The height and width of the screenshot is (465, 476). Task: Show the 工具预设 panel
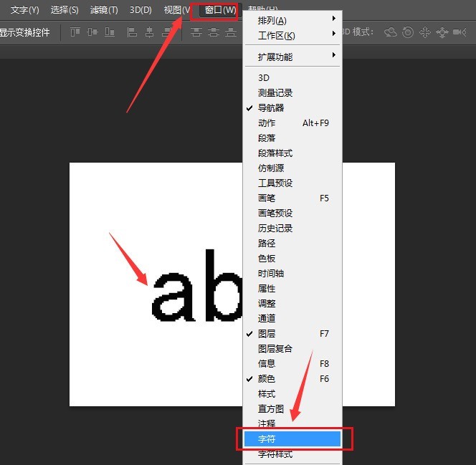coord(292,183)
